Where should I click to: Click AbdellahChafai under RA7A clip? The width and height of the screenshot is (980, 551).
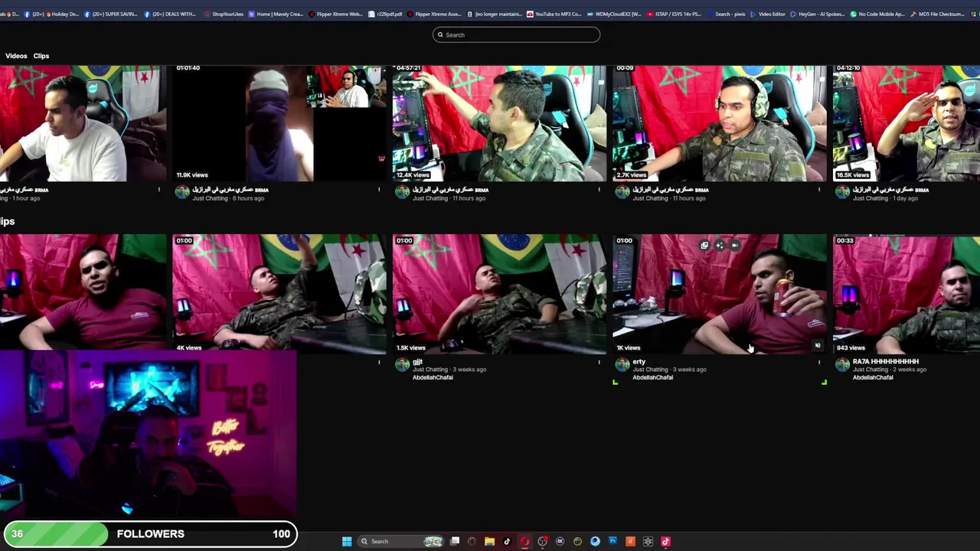pyautogui.click(x=873, y=377)
